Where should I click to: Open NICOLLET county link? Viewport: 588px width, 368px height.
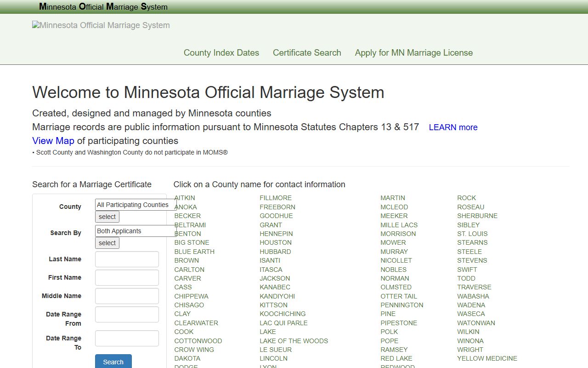click(x=396, y=260)
